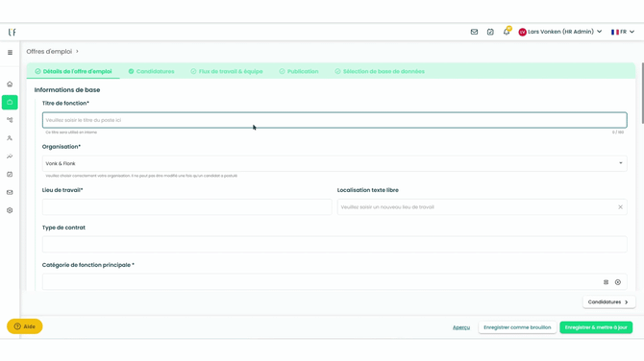Click the Offres d'emploi breadcrumb
The image size is (644, 361).
49,51
